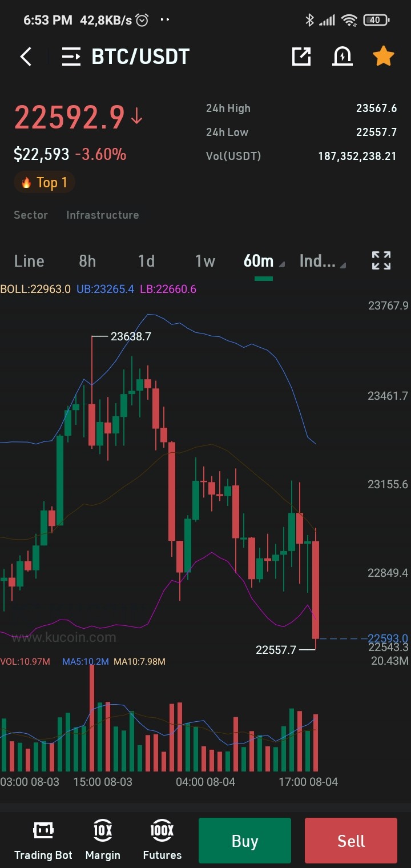Expand the 60m interval dropdown
The height and width of the screenshot is (868, 411).
pyautogui.click(x=264, y=261)
